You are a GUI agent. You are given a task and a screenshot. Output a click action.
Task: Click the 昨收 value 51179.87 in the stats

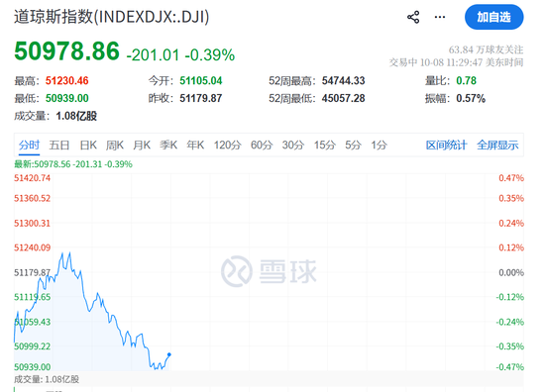pyautogui.click(x=201, y=98)
